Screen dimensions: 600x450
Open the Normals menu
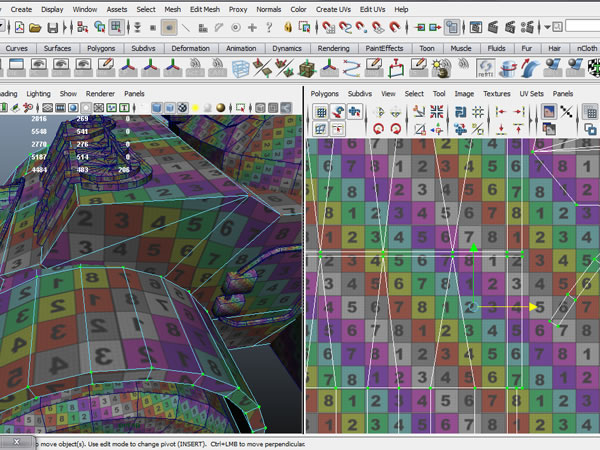click(269, 9)
